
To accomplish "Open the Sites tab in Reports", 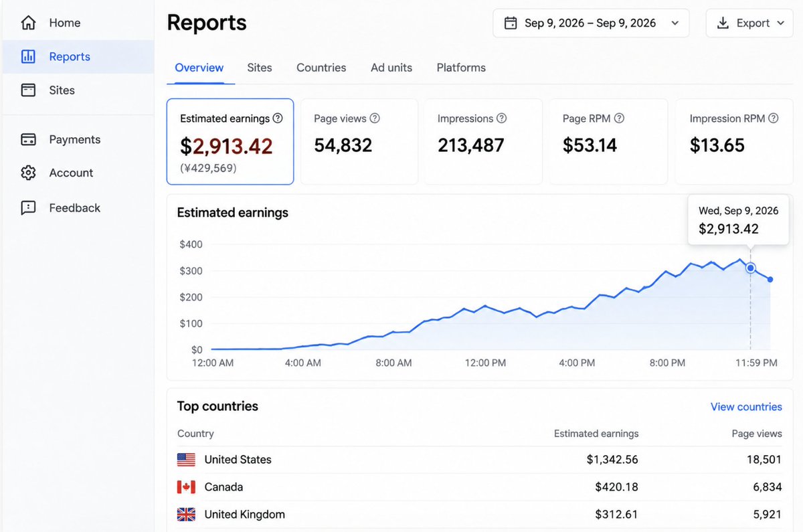I will point(260,68).
